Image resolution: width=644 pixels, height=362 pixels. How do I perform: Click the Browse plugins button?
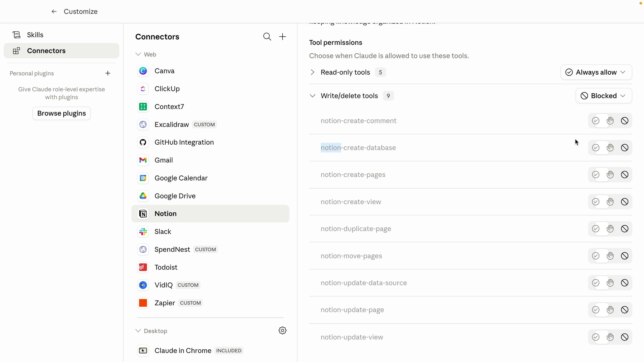pos(62,113)
